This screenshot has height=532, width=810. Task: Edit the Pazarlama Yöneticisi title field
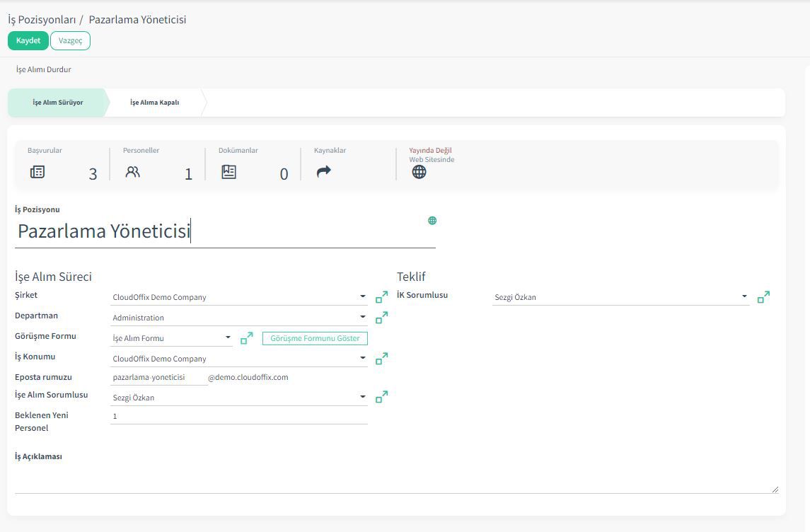(x=225, y=231)
